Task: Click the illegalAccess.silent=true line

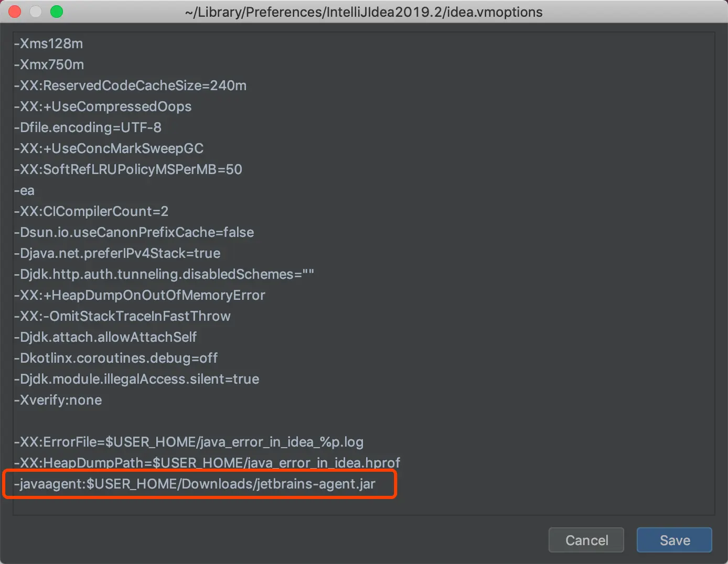Action: coord(136,379)
